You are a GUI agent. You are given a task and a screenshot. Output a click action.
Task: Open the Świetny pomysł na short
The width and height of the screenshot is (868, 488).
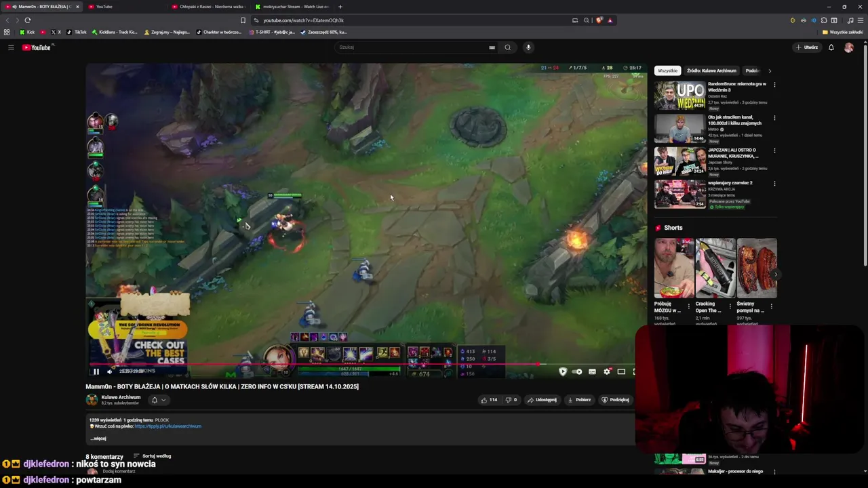757,268
